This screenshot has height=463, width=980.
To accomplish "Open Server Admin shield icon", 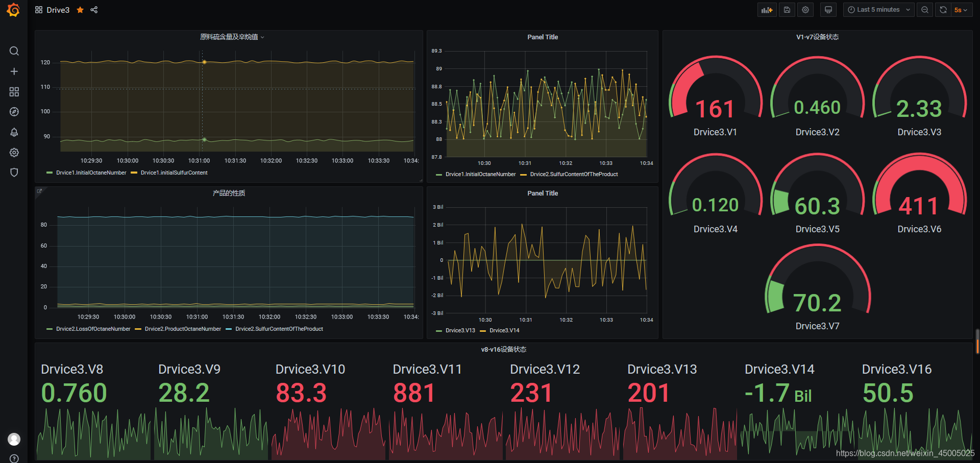I will point(14,173).
